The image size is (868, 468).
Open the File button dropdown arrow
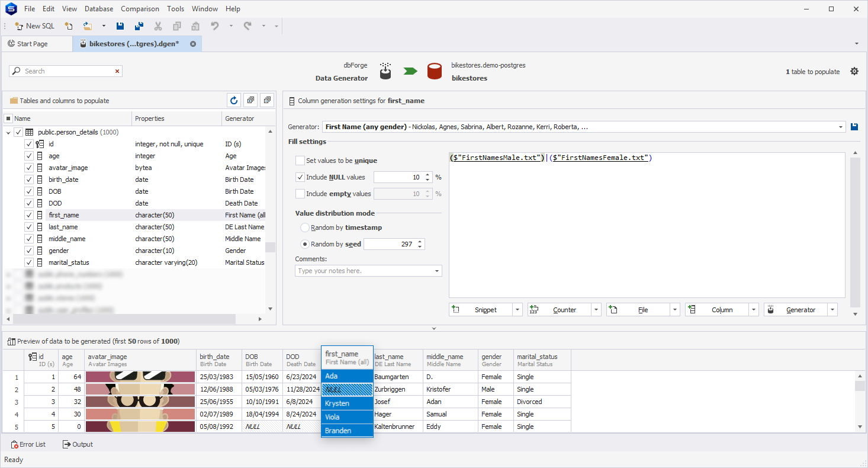click(674, 310)
